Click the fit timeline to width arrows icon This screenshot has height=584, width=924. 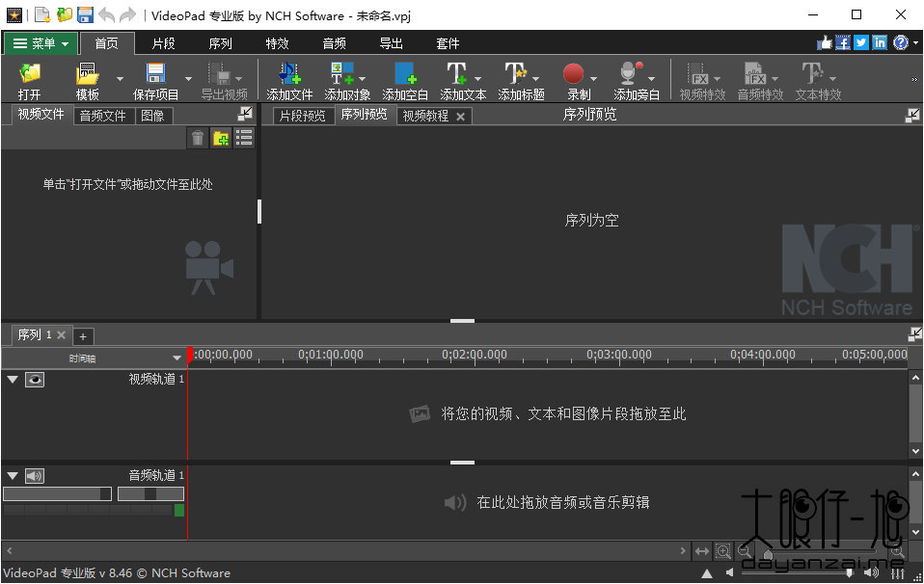coord(702,551)
